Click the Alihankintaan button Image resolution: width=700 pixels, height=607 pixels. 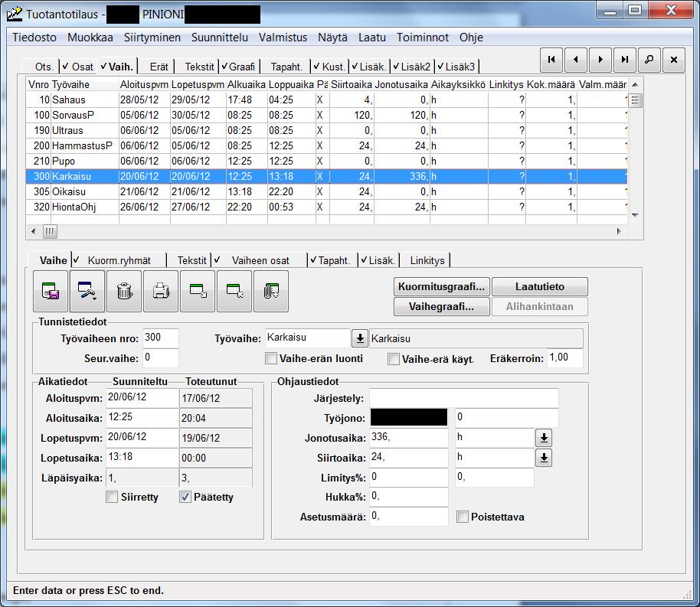pos(540,306)
